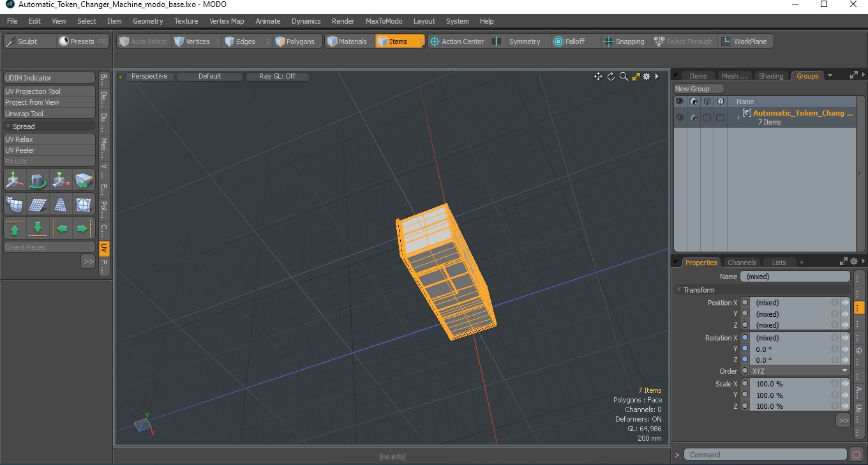Choose the curved UV patch icon
Viewport: 868px width, 465px height.
click(x=15, y=204)
